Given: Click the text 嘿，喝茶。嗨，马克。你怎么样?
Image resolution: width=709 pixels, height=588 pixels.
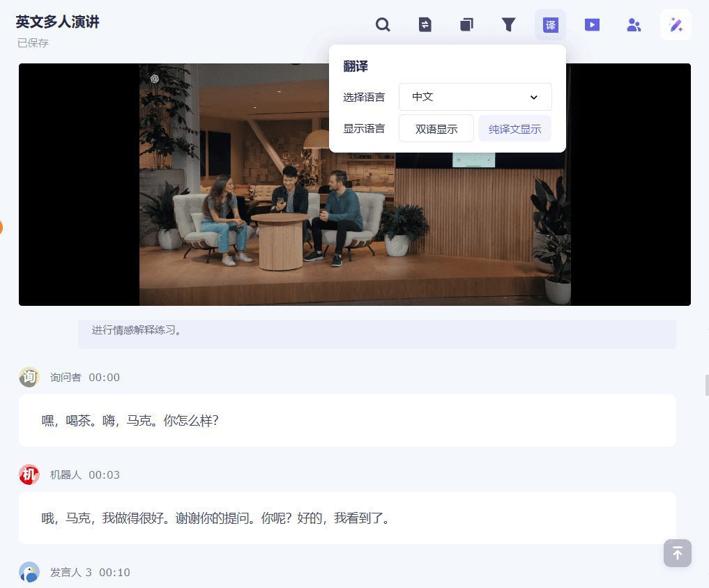Looking at the screenshot, I should tap(130, 421).
